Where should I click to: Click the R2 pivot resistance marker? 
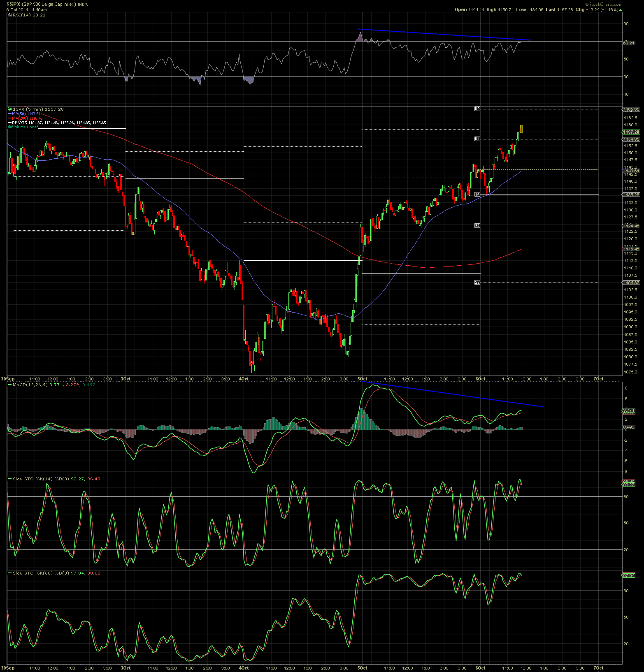pyautogui.click(x=477, y=109)
